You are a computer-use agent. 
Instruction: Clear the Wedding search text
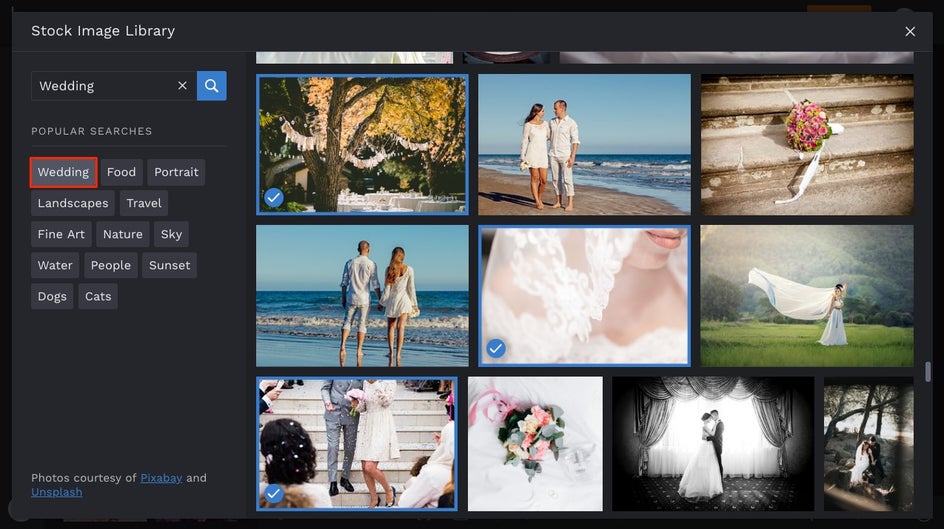pos(182,85)
